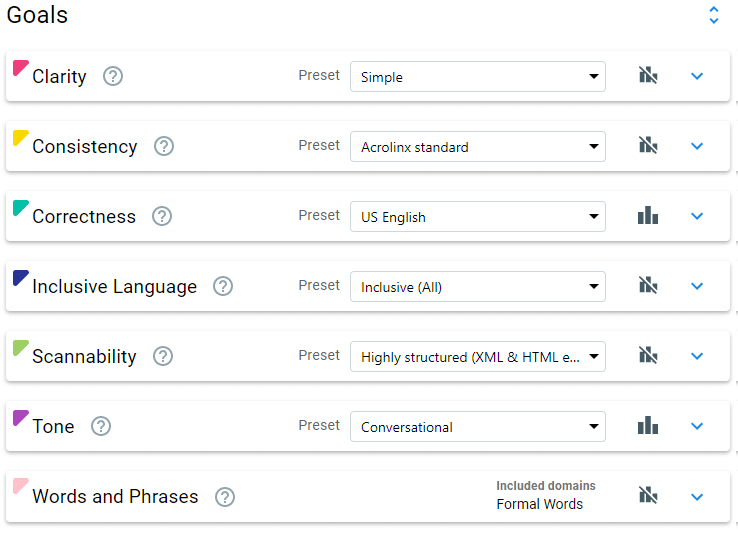Expand the Words and Phrases goal chevron
738x533 pixels.
click(x=697, y=497)
